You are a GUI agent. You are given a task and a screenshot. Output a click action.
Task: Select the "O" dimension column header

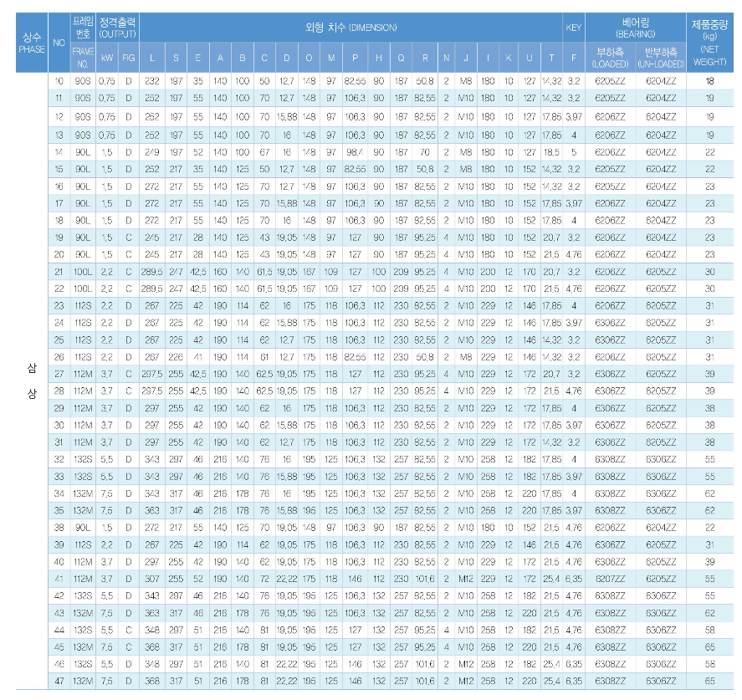point(309,57)
